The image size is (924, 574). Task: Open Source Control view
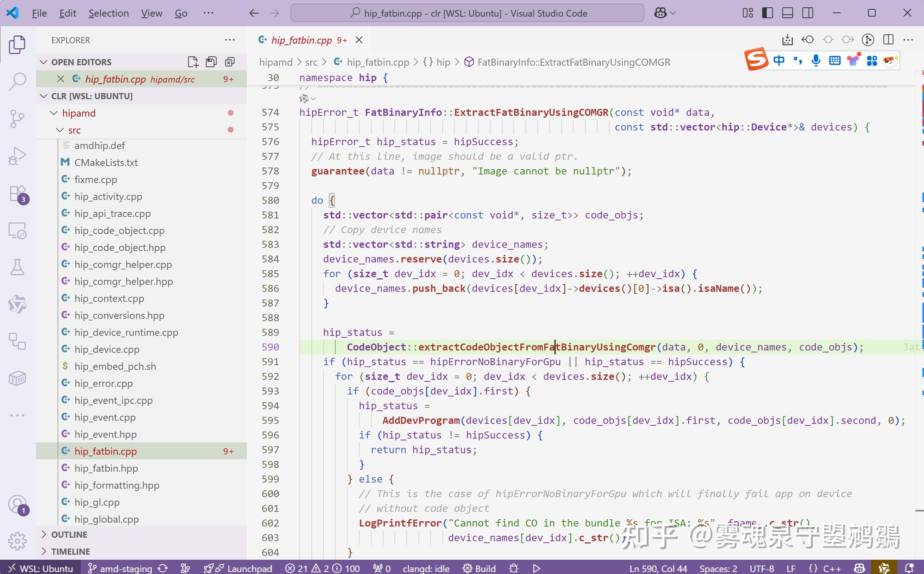pos(17,119)
